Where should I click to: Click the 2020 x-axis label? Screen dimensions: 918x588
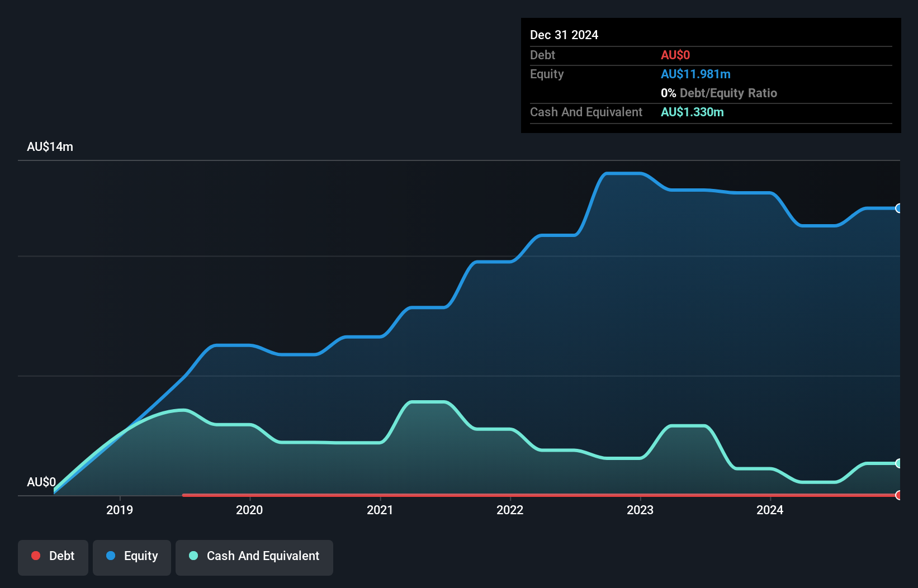coord(249,510)
